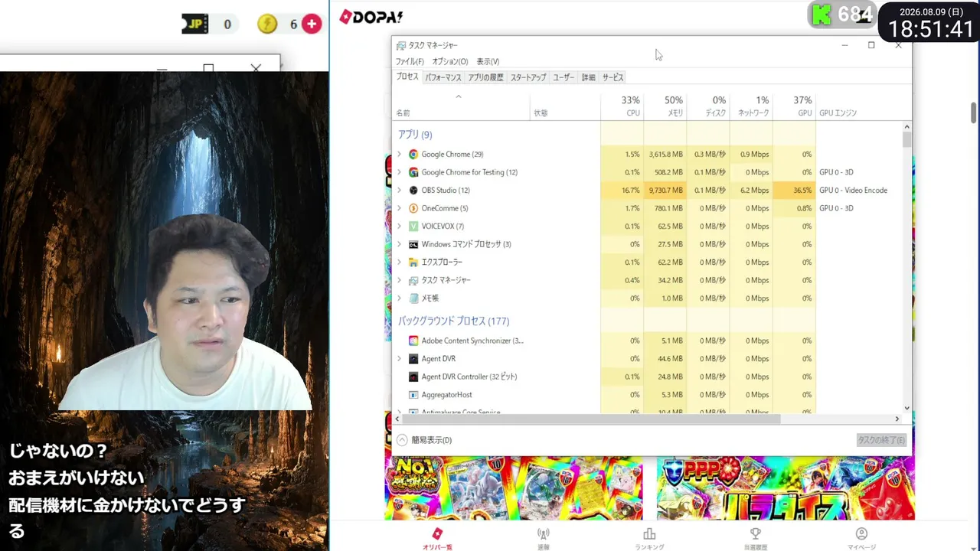Click the メモ帳 notepad icon
The height and width of the screenshot is (551, 980).
(413, 298)
